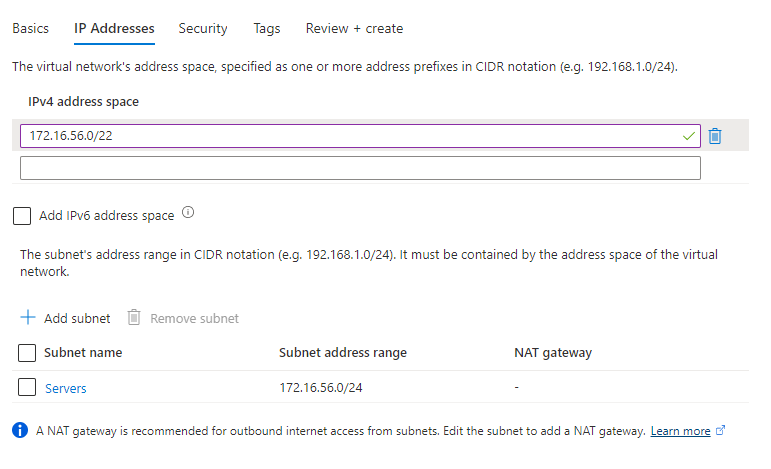
Task: Enable the Add IPv6 address space checkbox
Action: point(20,215)
